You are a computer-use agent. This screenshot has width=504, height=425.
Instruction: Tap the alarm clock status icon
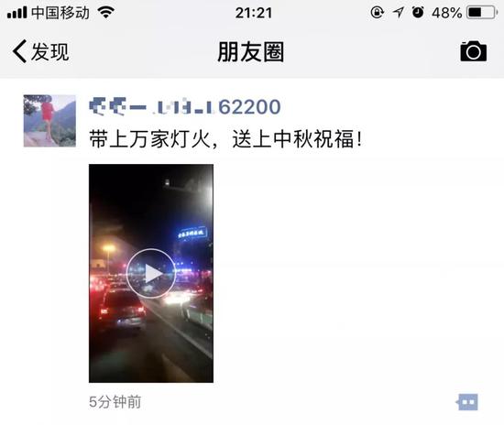click(x=418, y=13)
